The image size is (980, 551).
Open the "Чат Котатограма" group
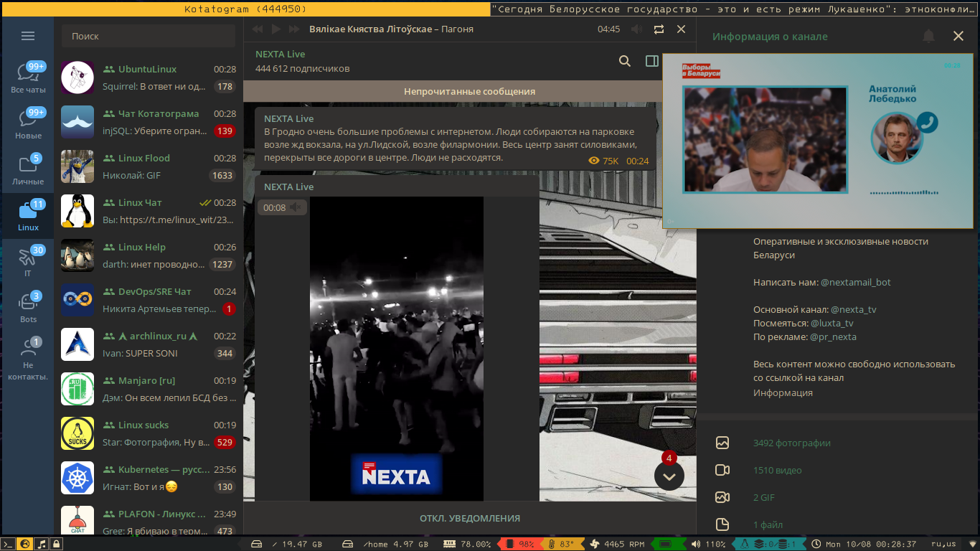(x=149, y=122)
